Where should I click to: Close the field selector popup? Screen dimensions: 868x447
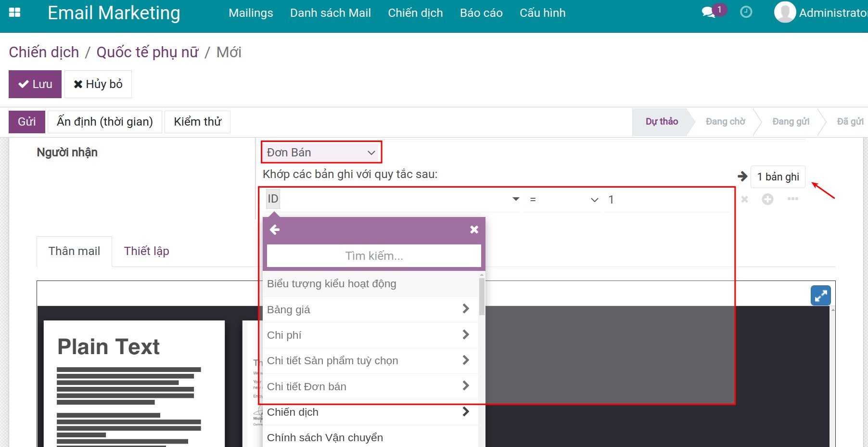coord(474,230)
